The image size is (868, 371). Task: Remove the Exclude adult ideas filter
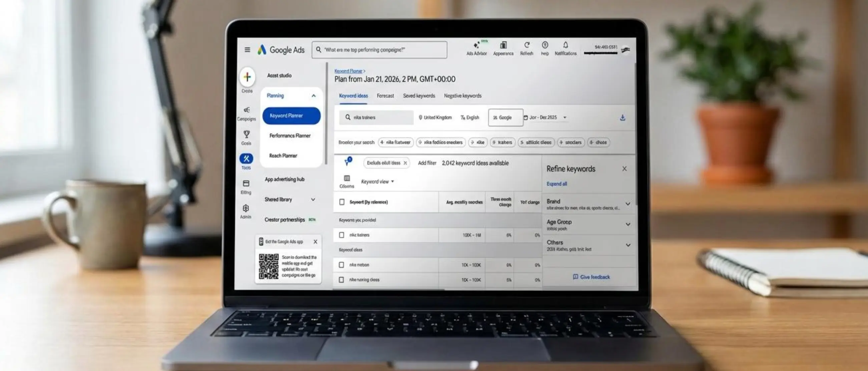click(405, 163)
